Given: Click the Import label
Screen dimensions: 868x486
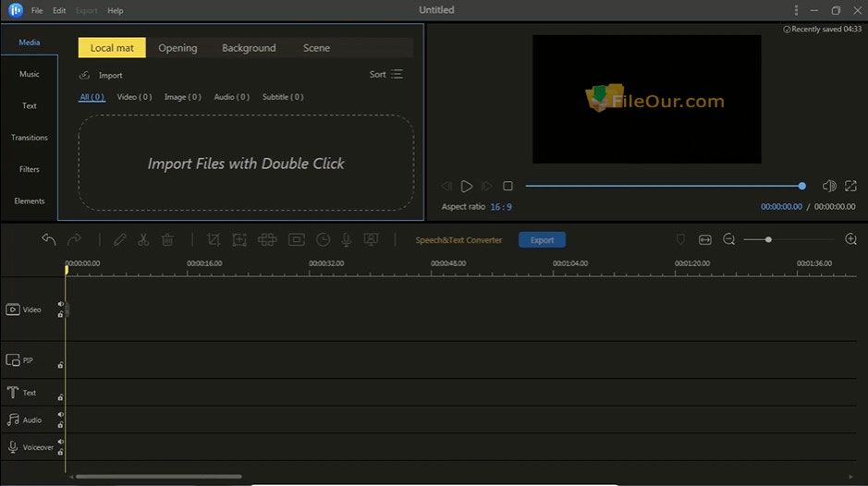Looking at the screenshot, I should pos(110,75).
